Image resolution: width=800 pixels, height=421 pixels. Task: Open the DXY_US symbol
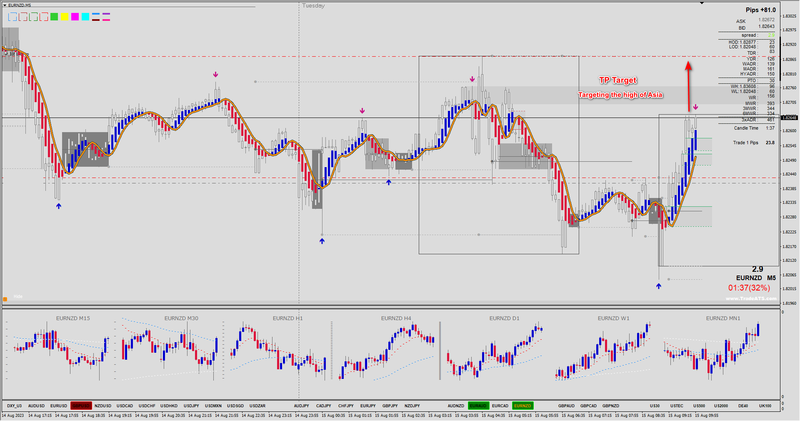click(x=14, y=406)
